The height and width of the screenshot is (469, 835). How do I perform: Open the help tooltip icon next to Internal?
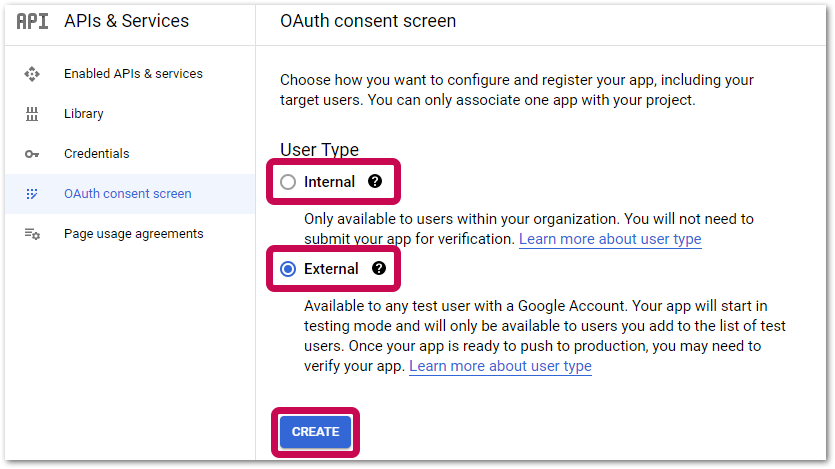pos(375,182)
